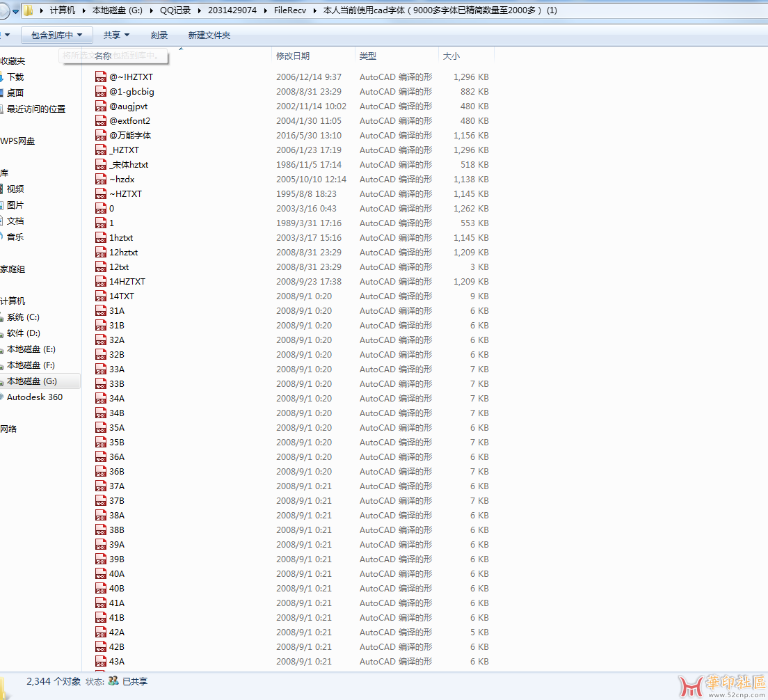This screenshot has height=700, width=768.
Task: Click the 刻录 toolbar button
Action: [159, 35]
